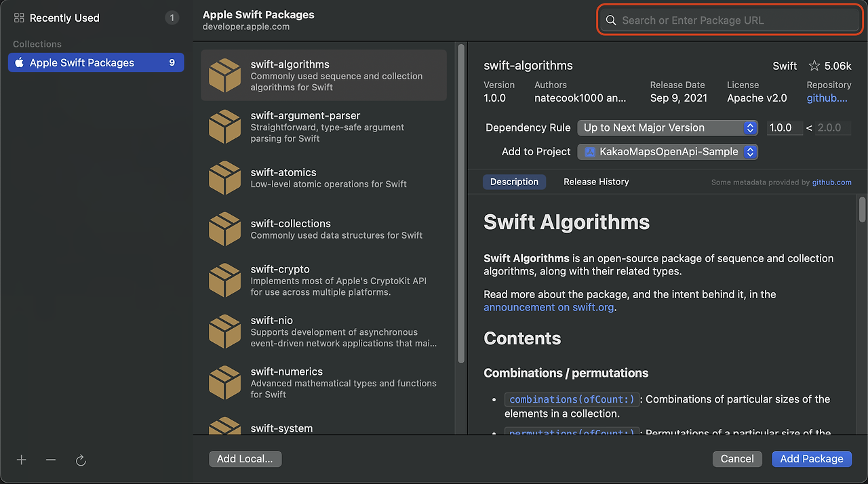
Task: Click the Add Package button
Action: click(811, 459)
